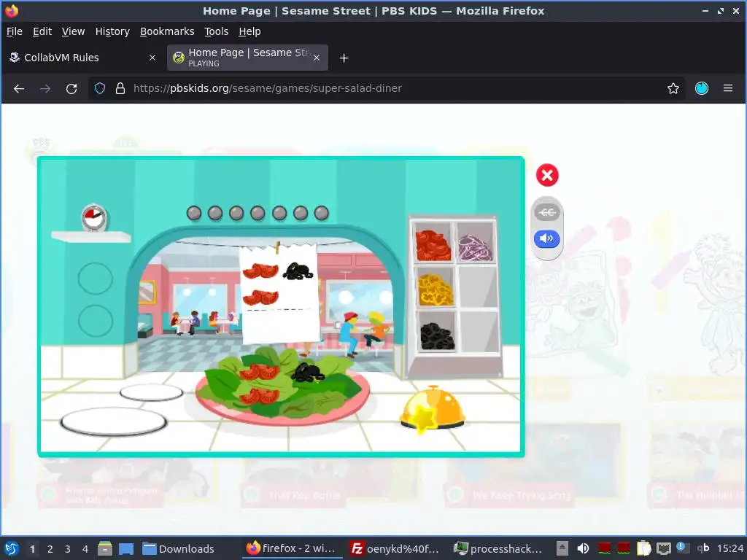Screen dimensions: 747x560
Task: Click the large empty white plate
Action: click(x=113, y=421)
